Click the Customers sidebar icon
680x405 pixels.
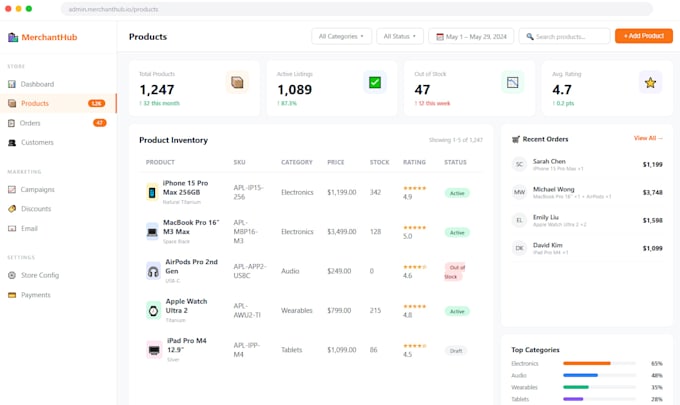(12, 142)
